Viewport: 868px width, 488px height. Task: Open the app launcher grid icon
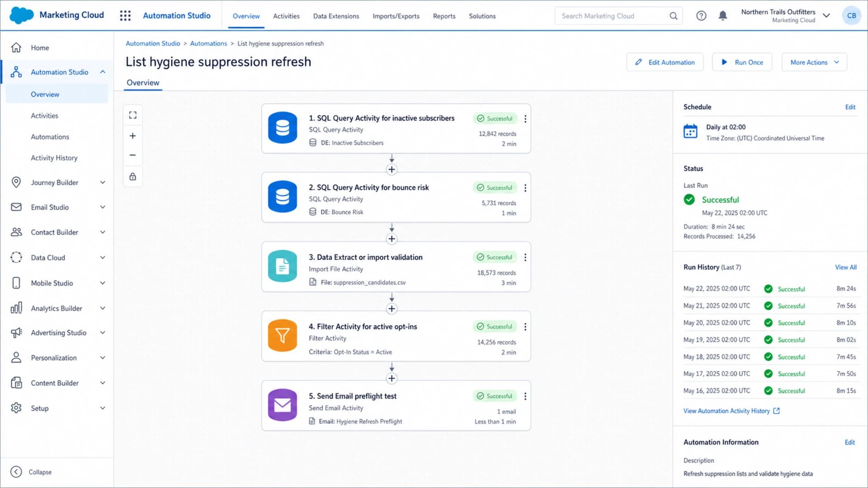(125, 16)
